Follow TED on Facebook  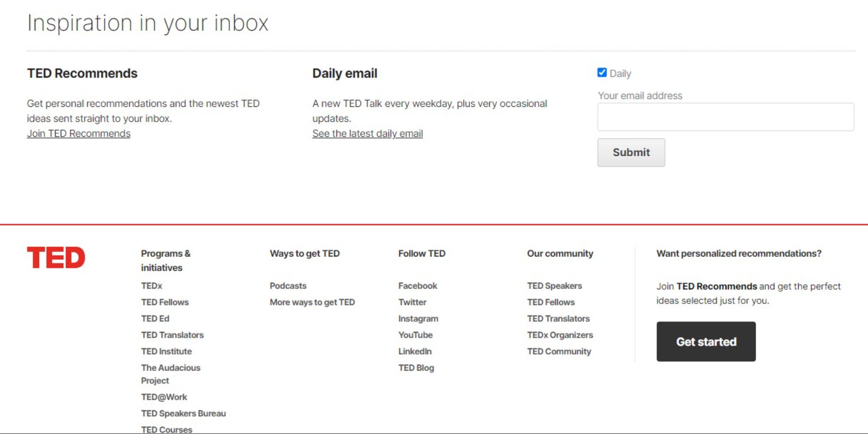(x=418, y=286)
